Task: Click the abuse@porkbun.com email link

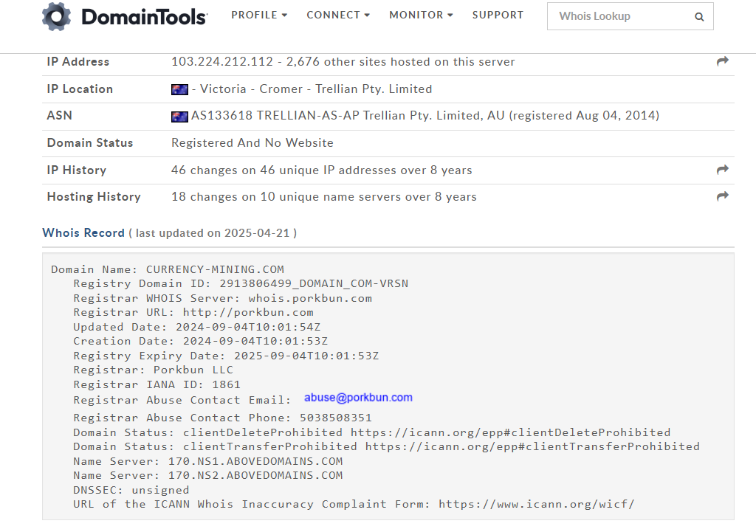Action: pyautogui.click(x=358, y=398)
